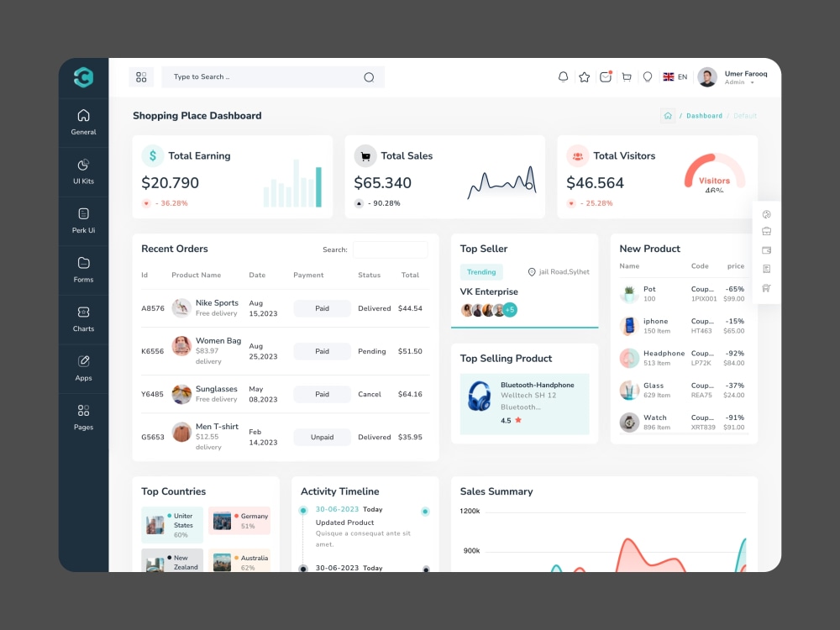
Task: Open the color palette customizer icon
Action: pyautogui.click(x=767, y=214)
